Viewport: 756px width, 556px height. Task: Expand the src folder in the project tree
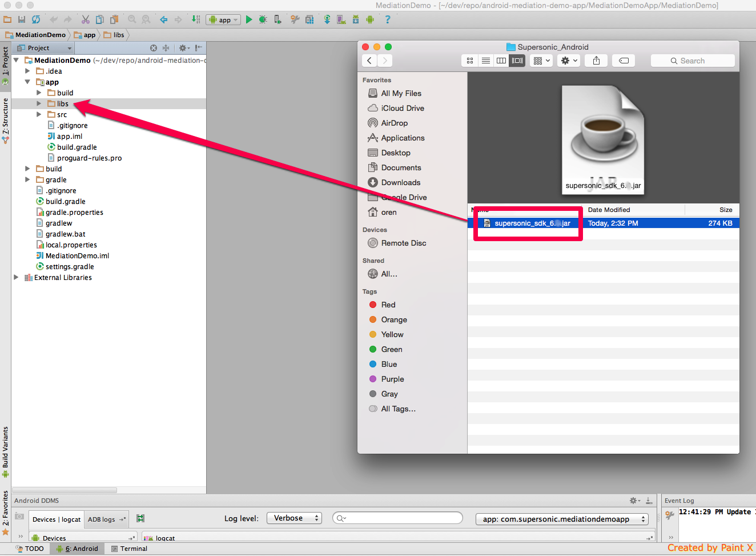tap(39, 114)
